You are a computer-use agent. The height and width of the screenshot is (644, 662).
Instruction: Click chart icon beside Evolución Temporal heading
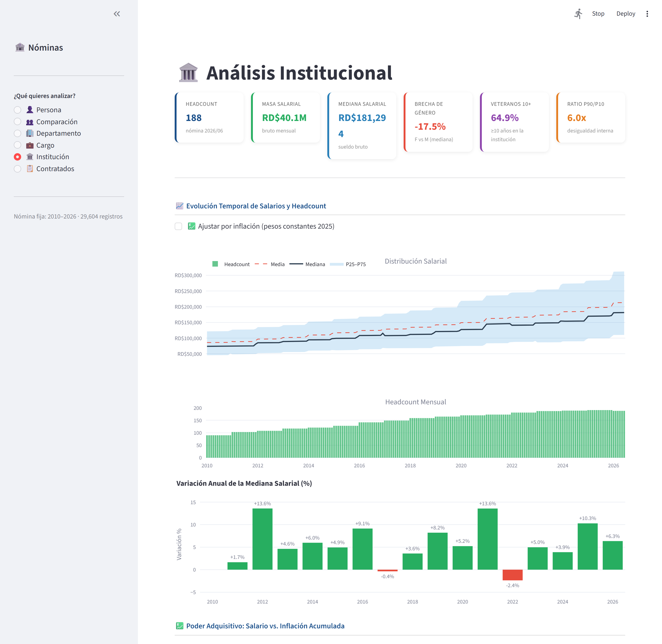click(x=180, y=206)
